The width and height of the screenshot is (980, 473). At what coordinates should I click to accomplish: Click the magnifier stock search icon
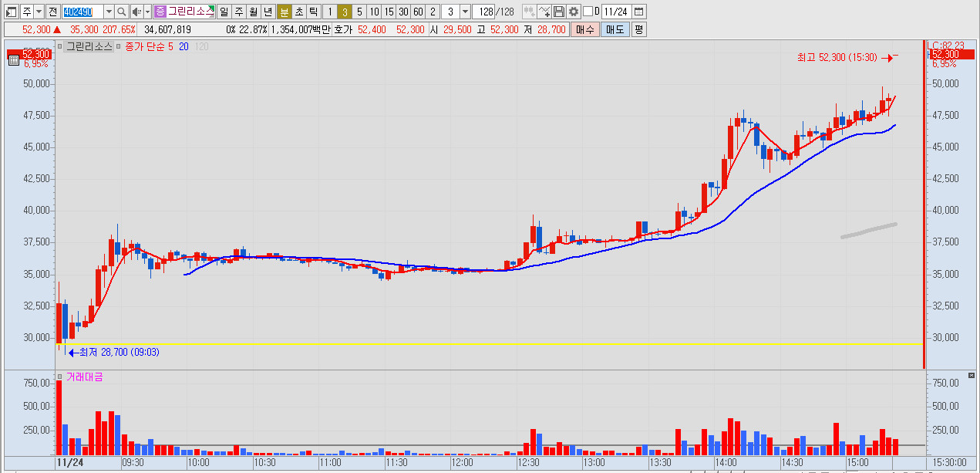(x=121, y=12)
